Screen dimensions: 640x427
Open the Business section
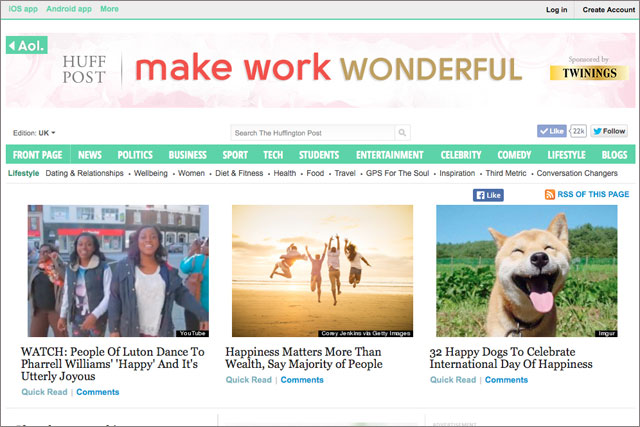(x=188, y=155)
